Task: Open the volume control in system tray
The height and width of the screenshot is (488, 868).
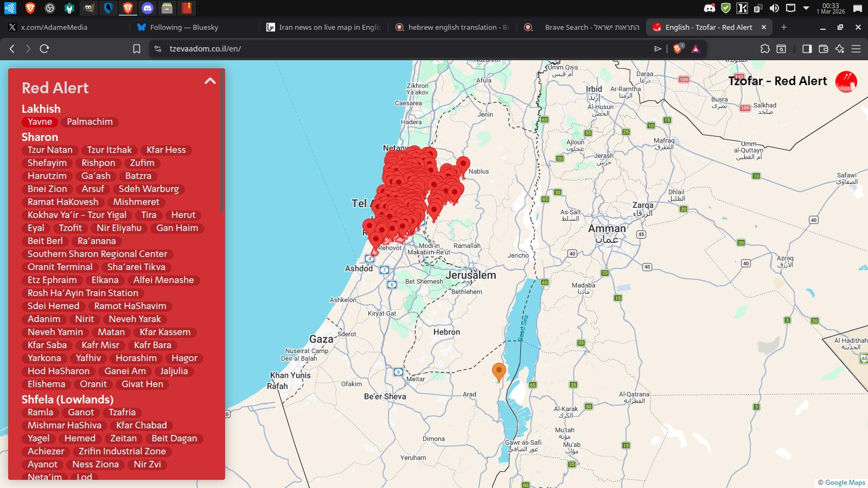Action: (774, 8)
